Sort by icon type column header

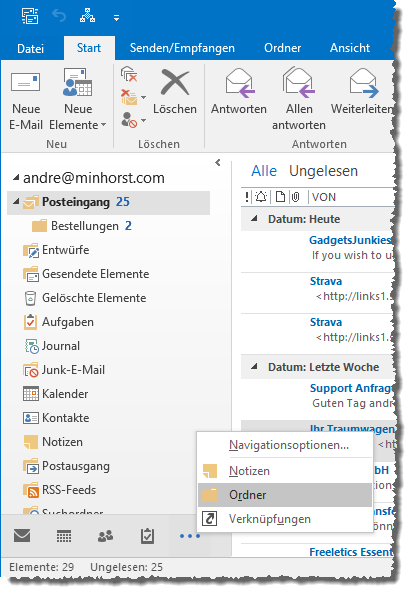click(280, 197)
